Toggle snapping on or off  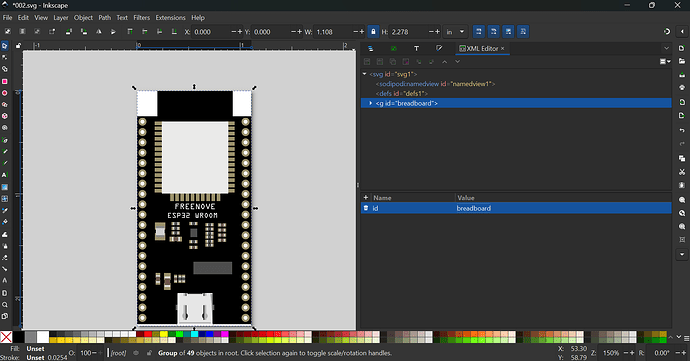[x=667, y=31]
